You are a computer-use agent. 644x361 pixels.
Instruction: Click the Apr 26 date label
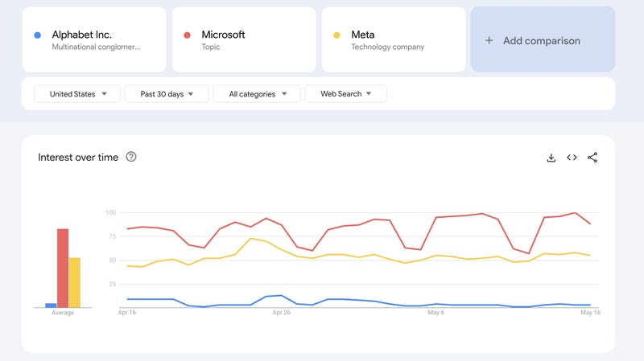281,313
